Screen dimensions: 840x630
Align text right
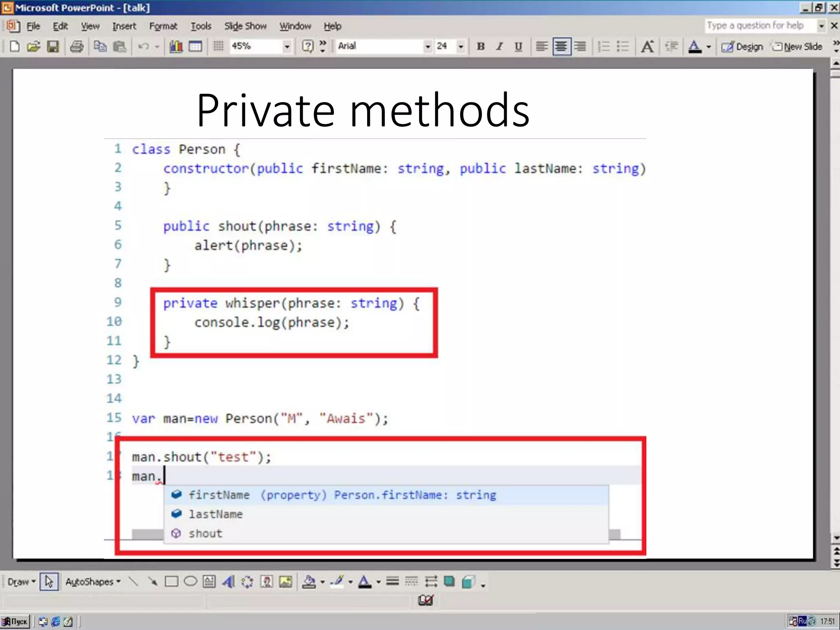[x=580, y=46]
